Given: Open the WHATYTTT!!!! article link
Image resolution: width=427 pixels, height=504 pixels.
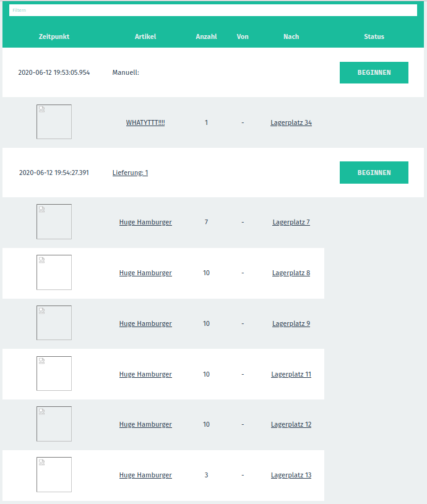Looking at the screenshot, I should (x=145, y=122).
